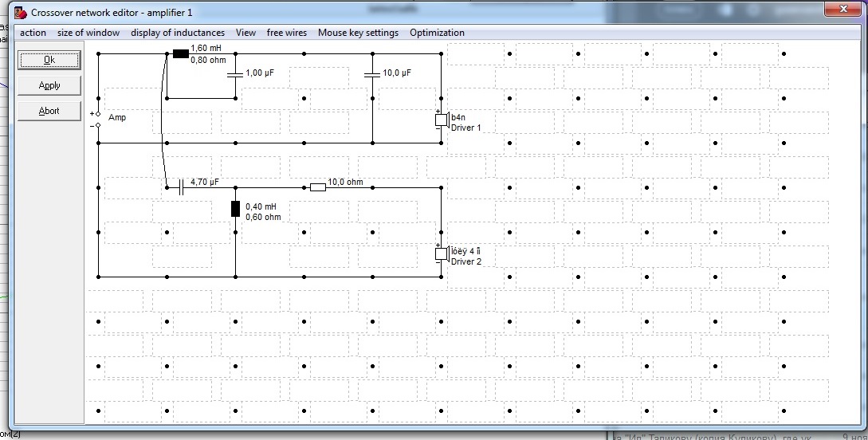Open the size of window menu
The height and width of the screenshot is (440, 868).
tap(88, 33)
